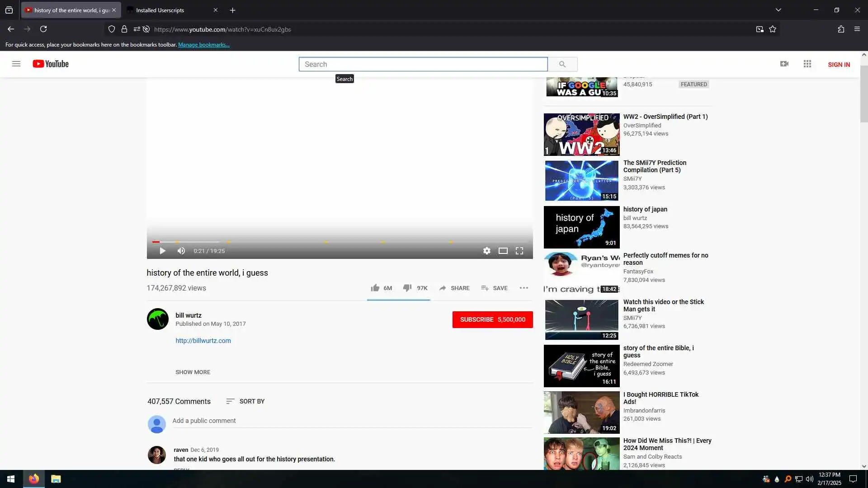Viewport: 868px width, 488px height.
Task: Open the more actions three-dot menu
Action: point(524,288)
